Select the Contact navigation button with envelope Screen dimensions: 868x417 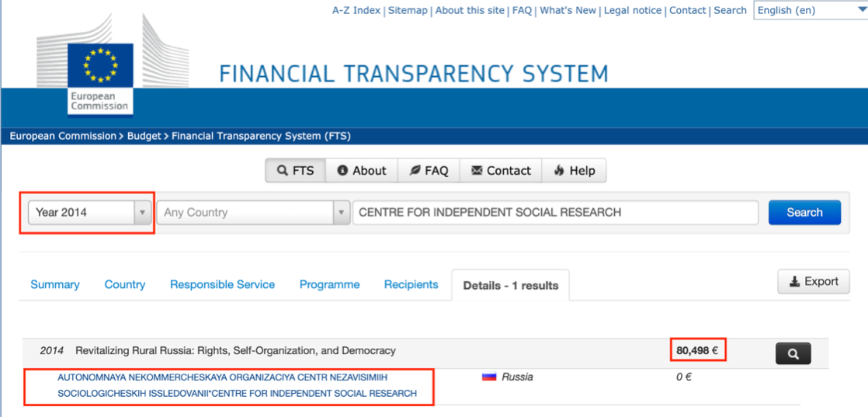(x=501, y=171)
